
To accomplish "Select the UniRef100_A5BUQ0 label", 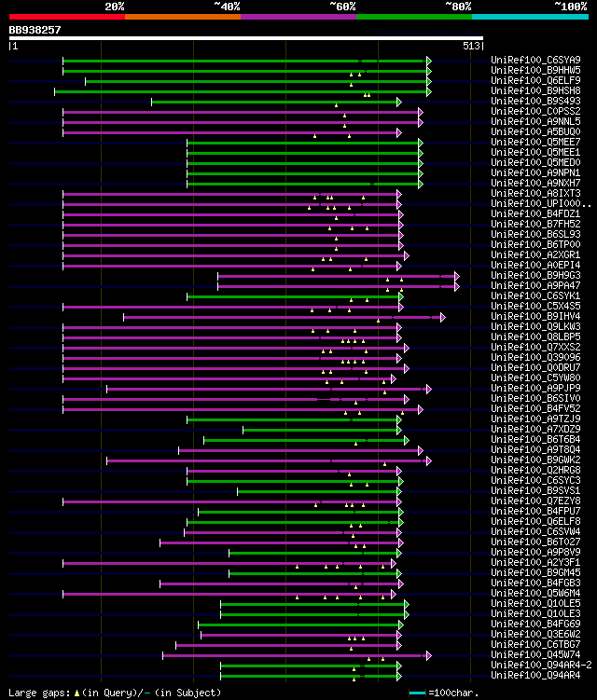I will click(535, 131).
